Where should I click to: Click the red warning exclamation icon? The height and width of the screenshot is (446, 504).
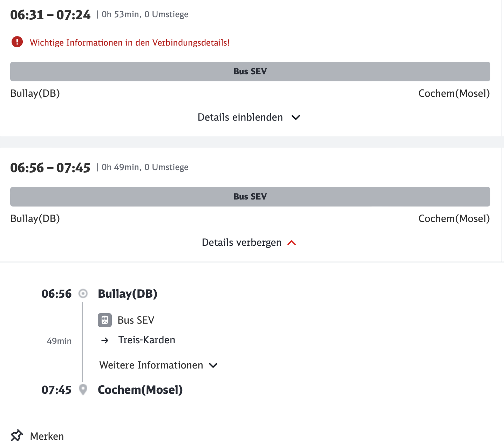point(17,42)
